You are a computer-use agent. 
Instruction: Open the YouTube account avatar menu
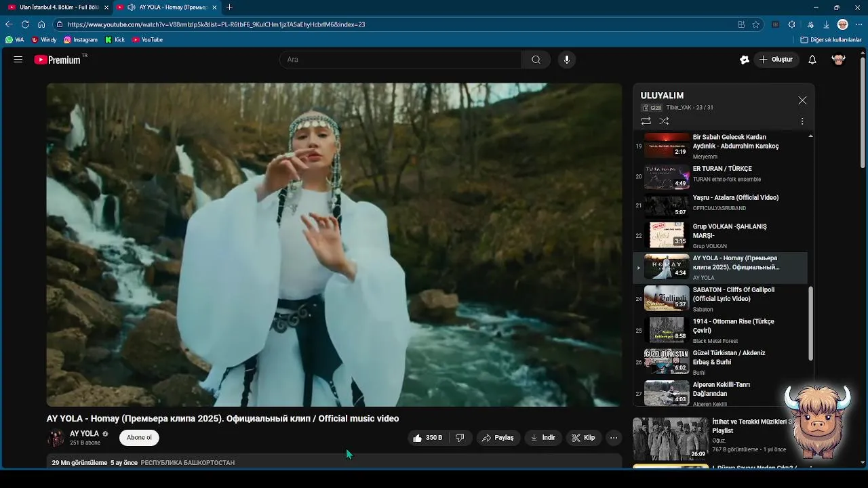click(839, 60)
